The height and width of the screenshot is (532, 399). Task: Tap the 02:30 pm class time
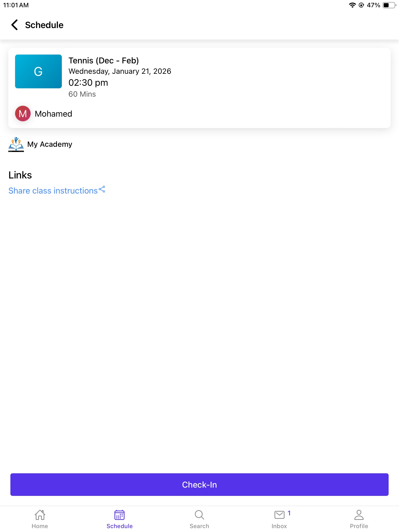pos(88,83)
